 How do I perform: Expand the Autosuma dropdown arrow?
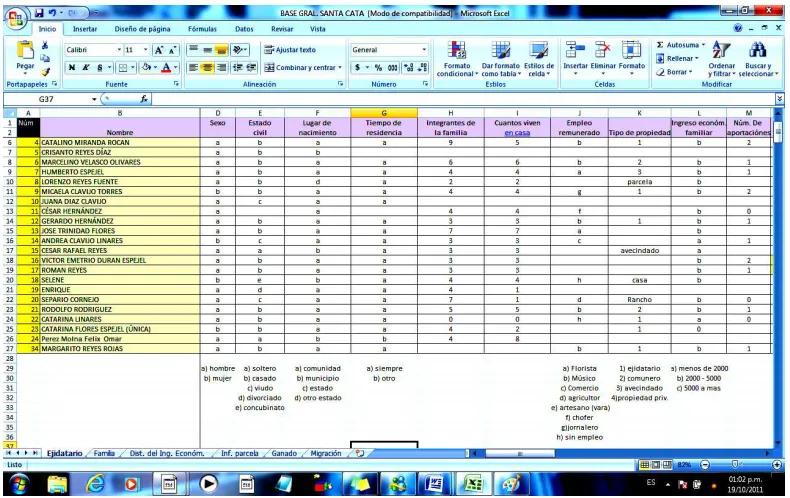click(703, 45)
